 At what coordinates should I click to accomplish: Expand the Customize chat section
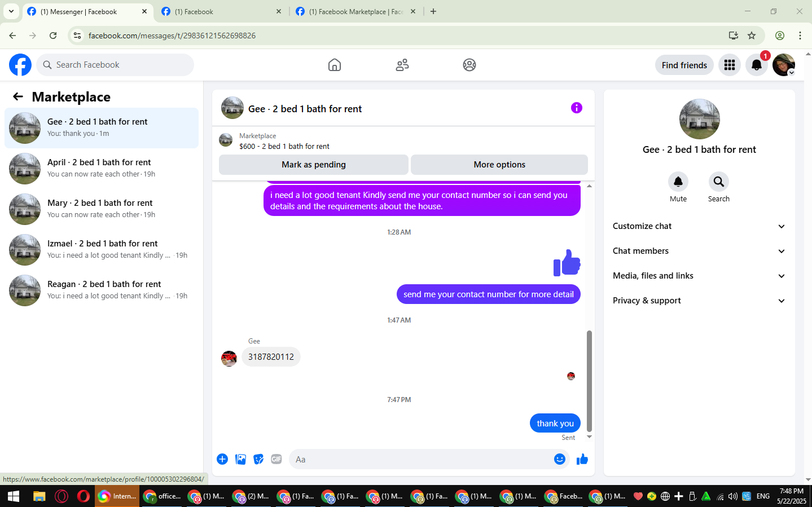click(699, 226)
